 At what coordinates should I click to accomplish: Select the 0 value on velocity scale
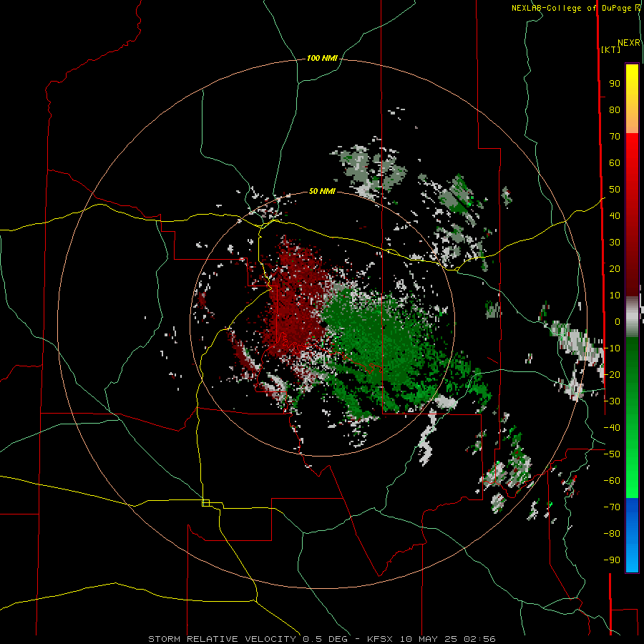pos(618,322)
